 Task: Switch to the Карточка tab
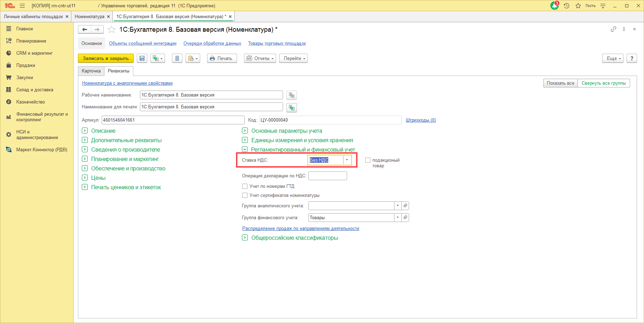(x=91, y=71)
